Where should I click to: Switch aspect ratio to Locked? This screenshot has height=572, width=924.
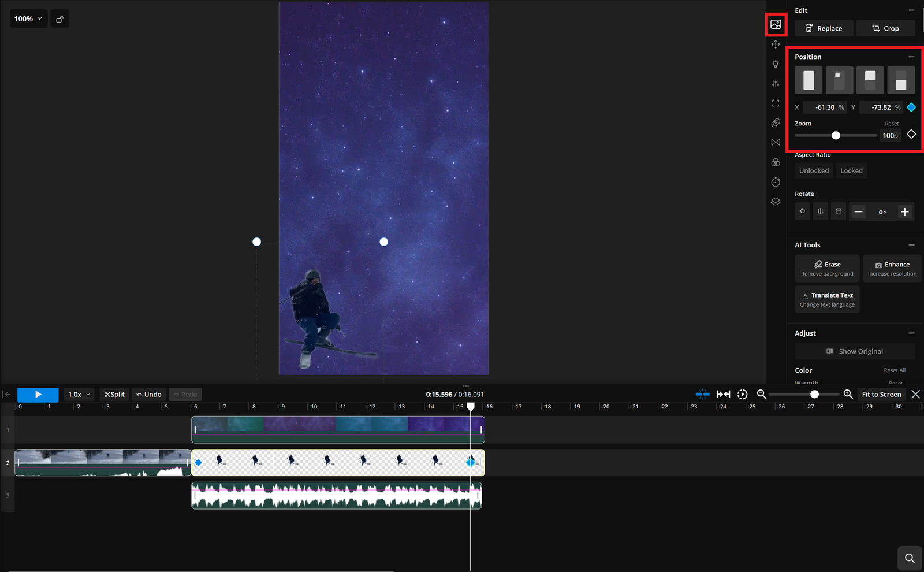851,170
